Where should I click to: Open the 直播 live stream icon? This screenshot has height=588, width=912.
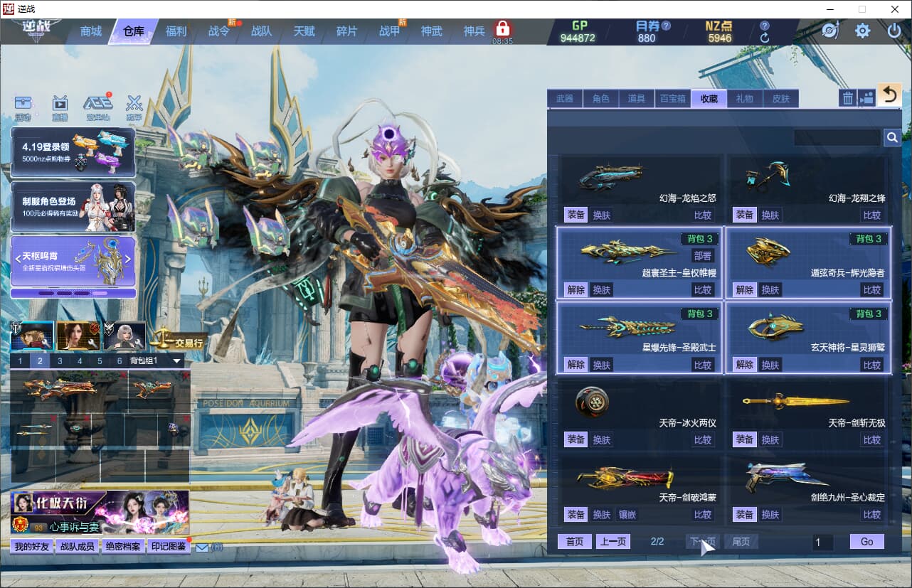click(x=60, y=108)
